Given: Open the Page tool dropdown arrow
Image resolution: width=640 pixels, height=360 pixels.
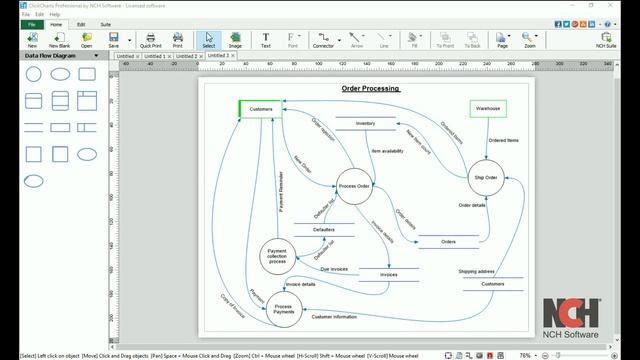Looking at the screenshot, I should coord(509,36).
